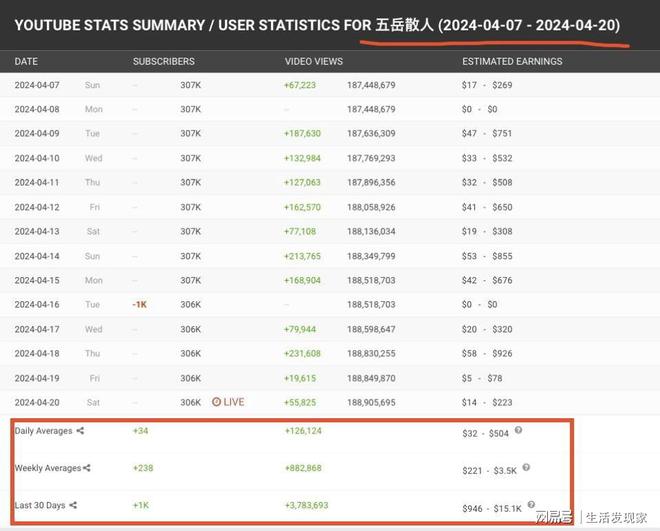Click earnings range $17 - $269
This screenshot has width=660, height=531.
tap(487, 85)
